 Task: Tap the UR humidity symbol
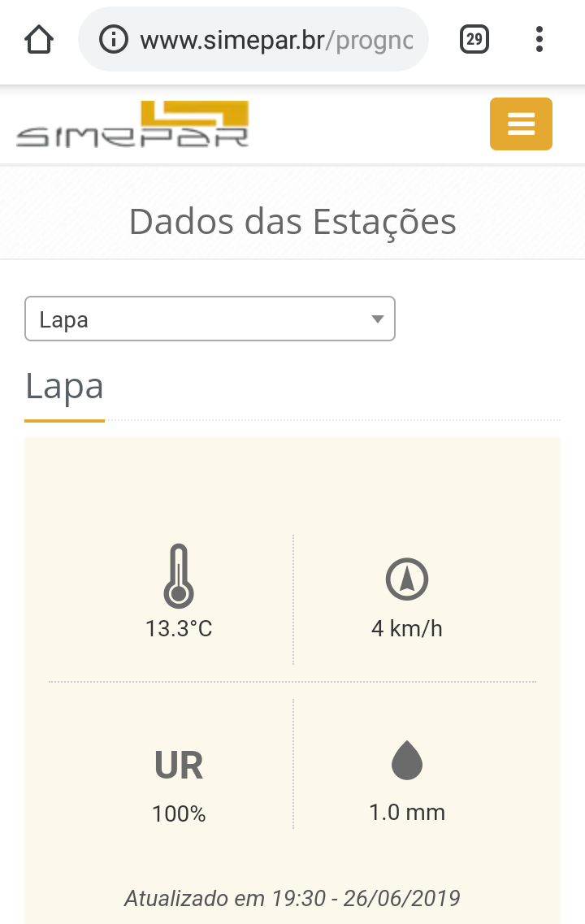coord(179,765)
